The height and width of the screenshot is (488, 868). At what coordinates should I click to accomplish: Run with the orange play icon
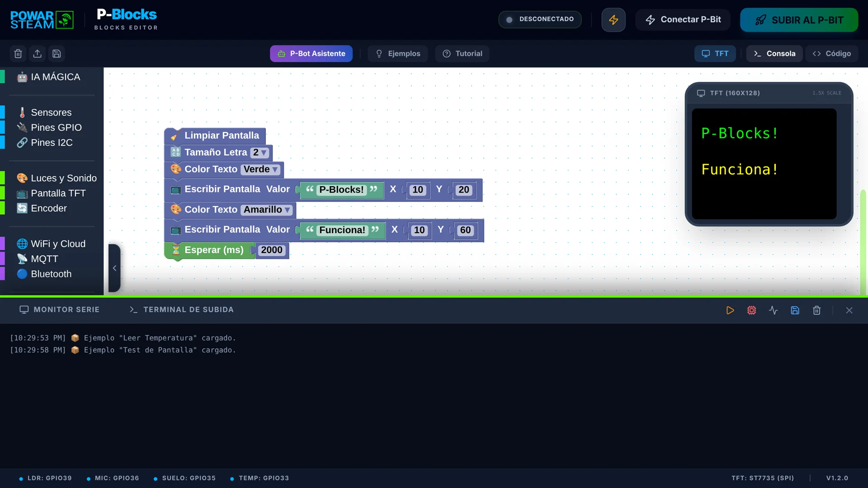pyautogui.click(x=730, y=310)
